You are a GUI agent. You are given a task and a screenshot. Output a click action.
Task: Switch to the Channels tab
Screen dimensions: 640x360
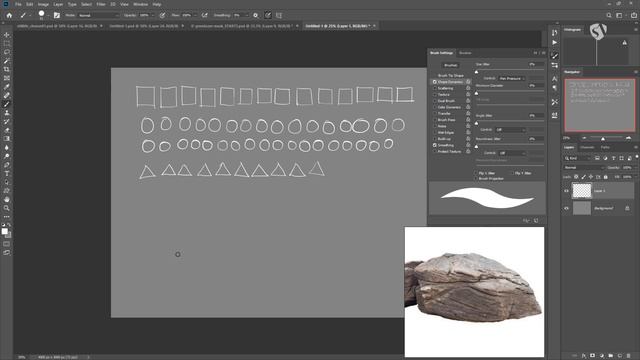click(587, 147)
